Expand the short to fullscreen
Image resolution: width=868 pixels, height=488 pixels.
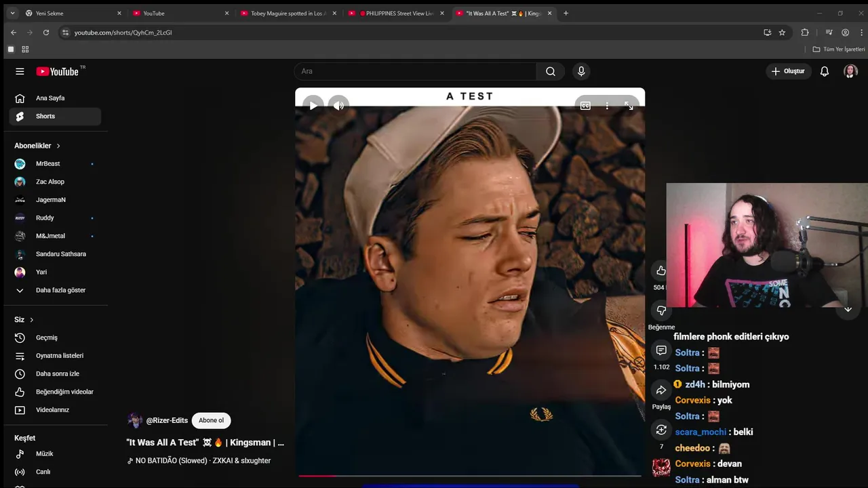point(629,106)
